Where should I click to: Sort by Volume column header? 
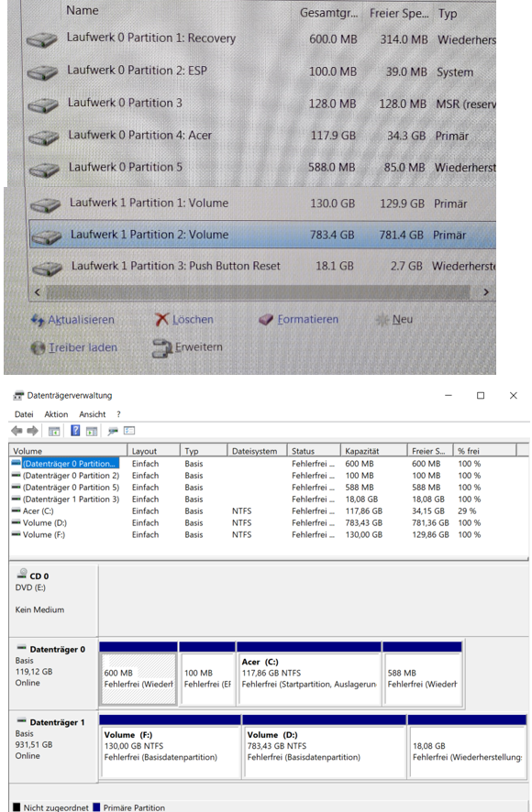click(68, 451)
